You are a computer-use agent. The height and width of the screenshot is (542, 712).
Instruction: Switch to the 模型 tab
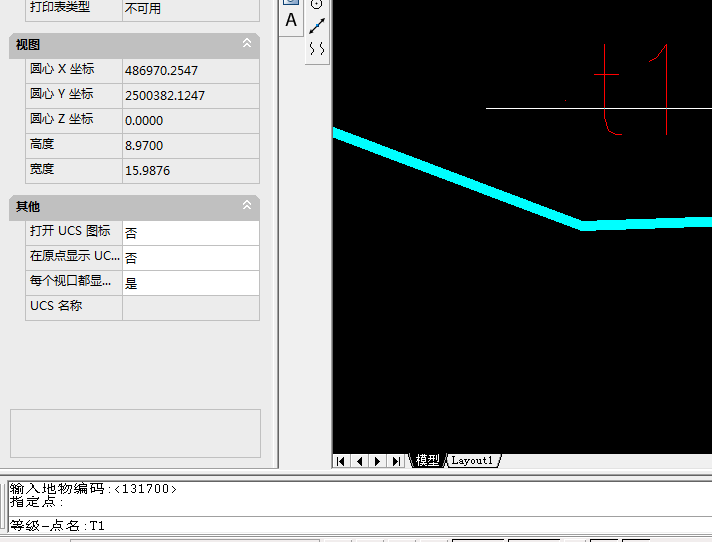[428, 461]
